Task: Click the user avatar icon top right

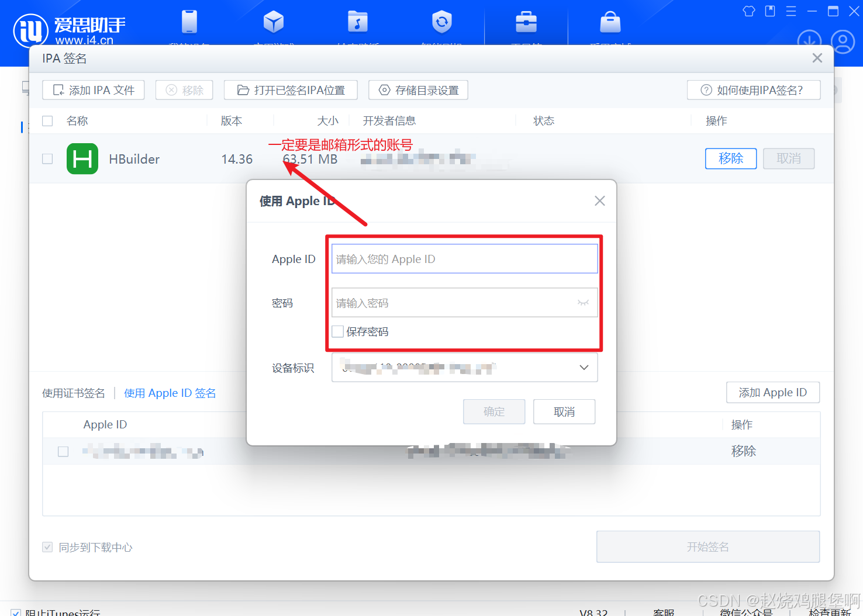Action: (842, 41)
